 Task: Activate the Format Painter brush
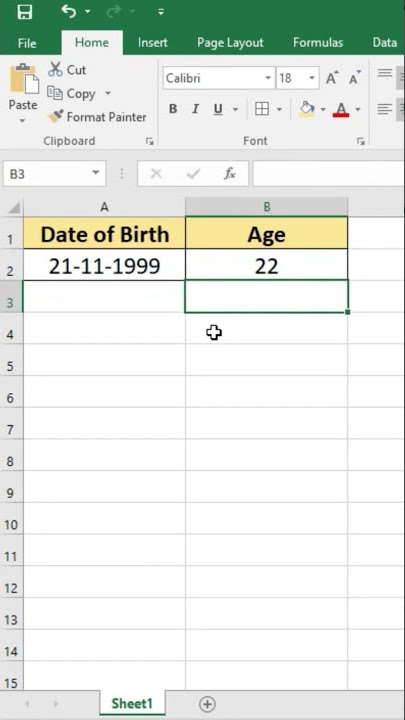point(97,117)
